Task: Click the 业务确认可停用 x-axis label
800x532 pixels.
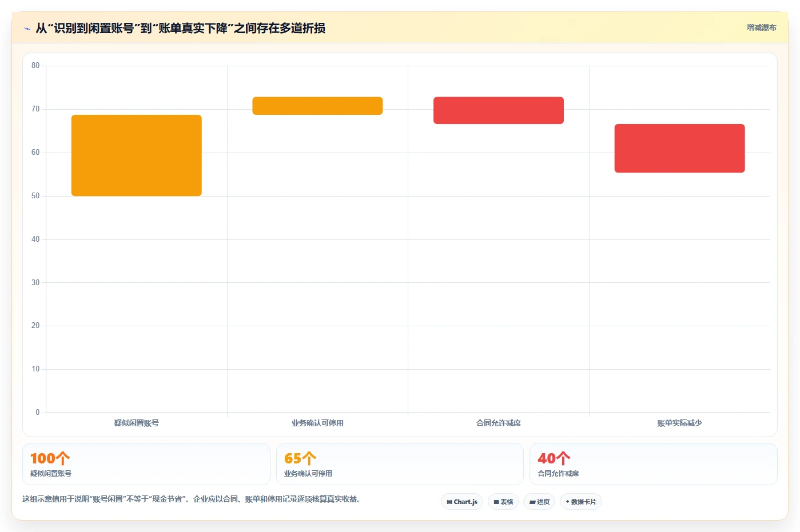Action: tap(317, 423)
